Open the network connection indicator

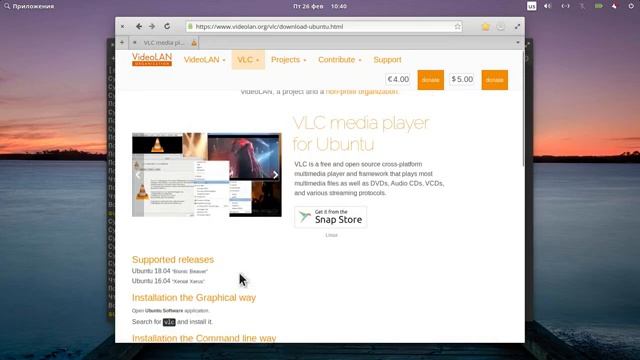tap(565, 6)
